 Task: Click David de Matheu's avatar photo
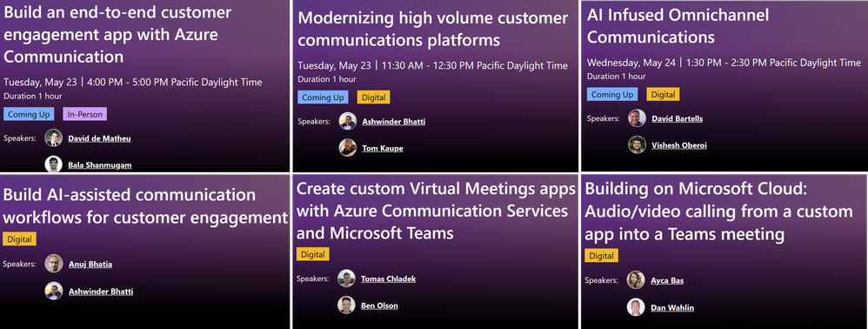pyautogui.click(x=54, y=138)
